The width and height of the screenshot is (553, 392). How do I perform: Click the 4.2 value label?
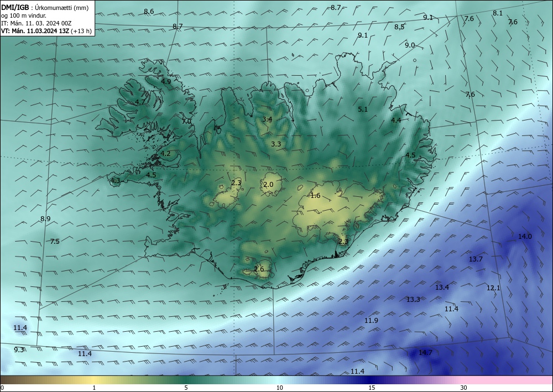tap(165, 153)
